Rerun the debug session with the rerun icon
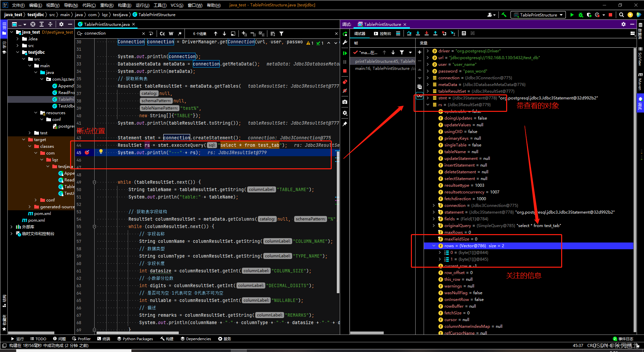This screenshot has height=352, width=644. [345, 34]
